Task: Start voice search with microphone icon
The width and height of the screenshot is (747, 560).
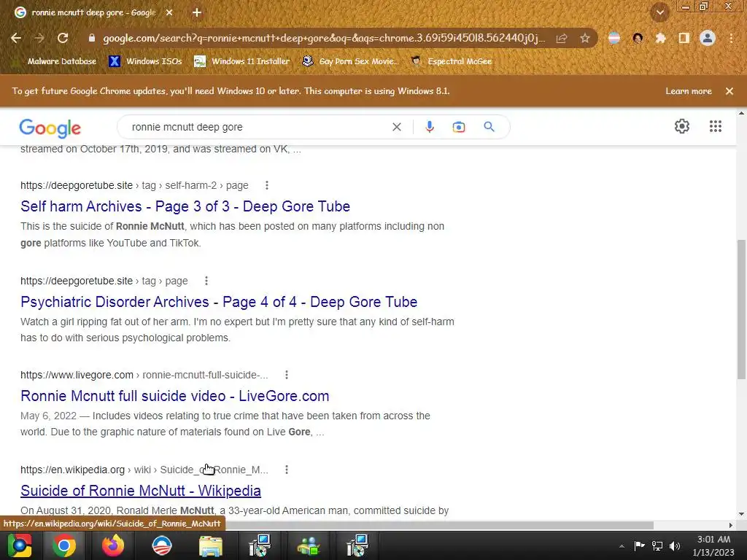Action: [430, 127]
